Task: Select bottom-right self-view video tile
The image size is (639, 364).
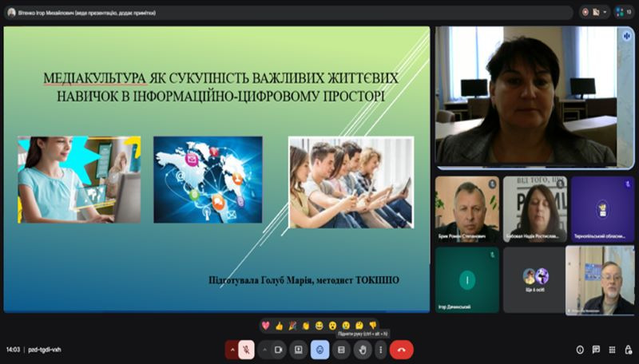Action: [x=600, y=280]
